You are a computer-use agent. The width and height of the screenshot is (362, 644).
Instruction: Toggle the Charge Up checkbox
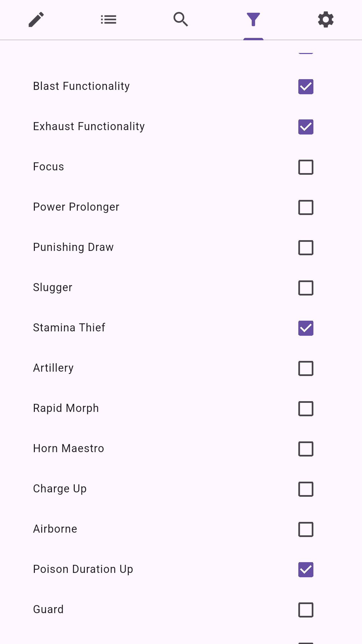(x=306, y=489)
